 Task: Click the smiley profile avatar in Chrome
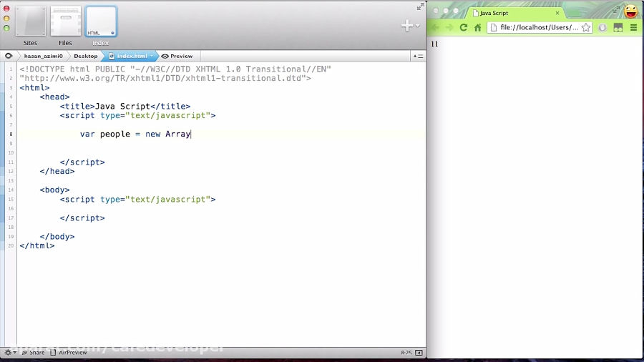coord(631,11)
